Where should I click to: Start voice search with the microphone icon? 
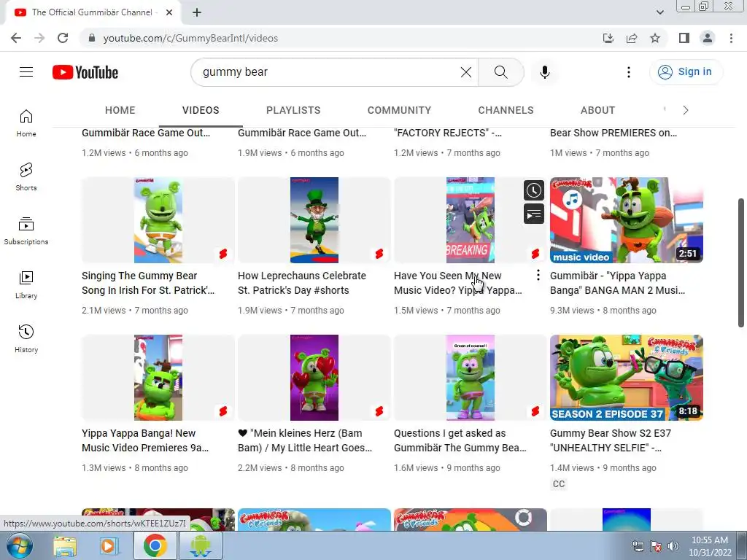(544, 72)
